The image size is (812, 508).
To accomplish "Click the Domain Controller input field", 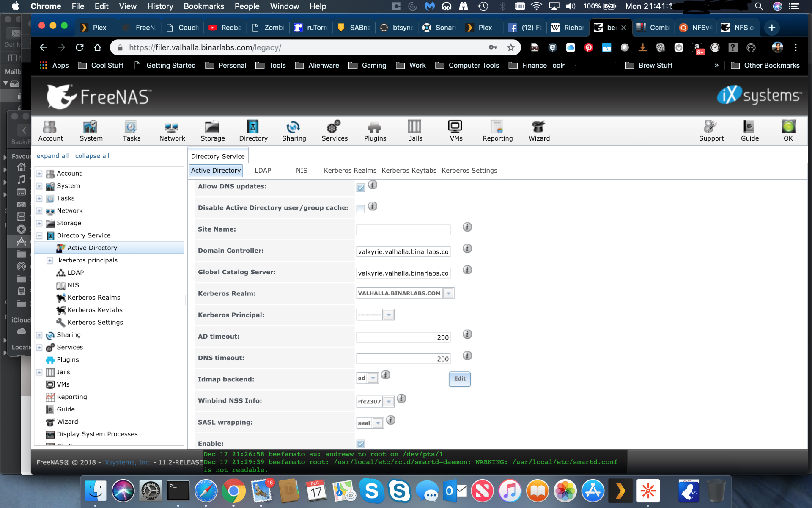I will 403,251.
